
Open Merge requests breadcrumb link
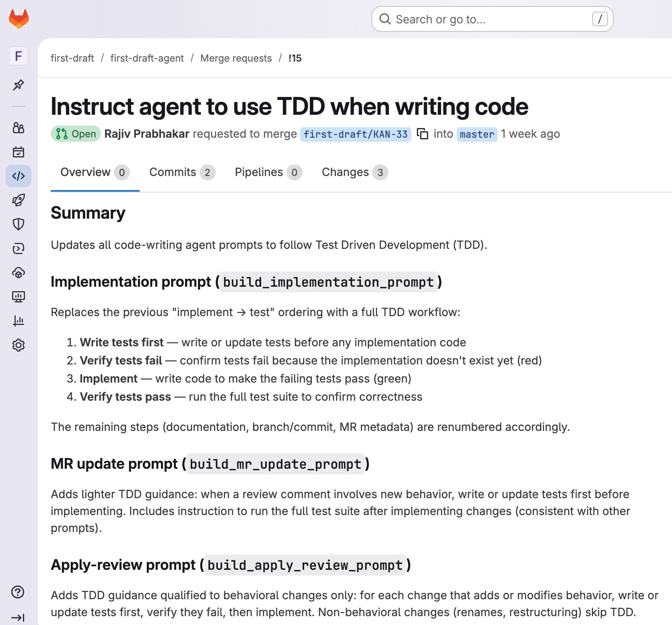[x=236, y=58]
